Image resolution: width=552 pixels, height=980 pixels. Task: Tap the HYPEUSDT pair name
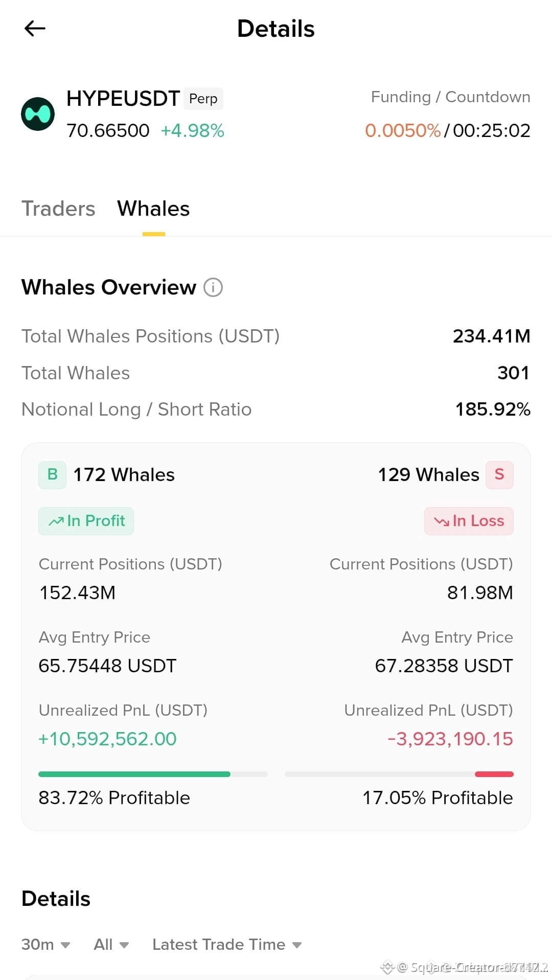click(123, 98)
